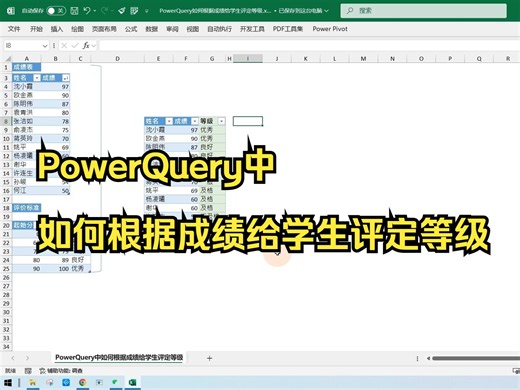Select column I header
Screen dimensions: 520x390
(x=248, y=59)
